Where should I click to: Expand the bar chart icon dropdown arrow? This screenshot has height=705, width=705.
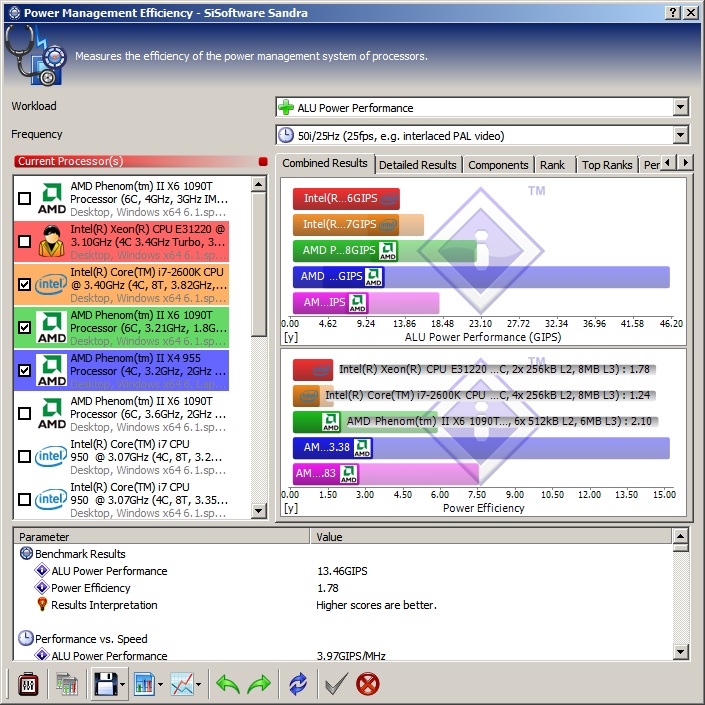(161, 685)
